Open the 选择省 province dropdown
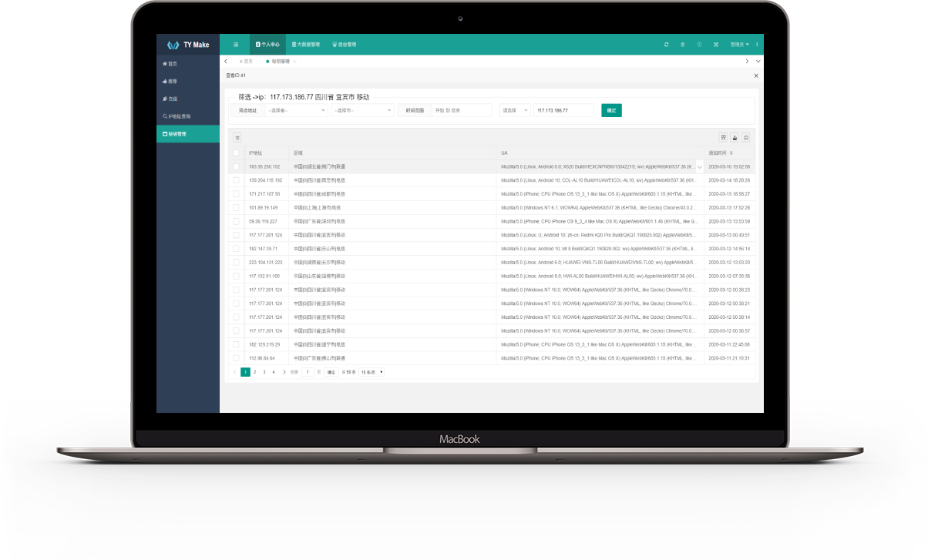This screenshot has height=560, width=928. click(x=296, y=111)
